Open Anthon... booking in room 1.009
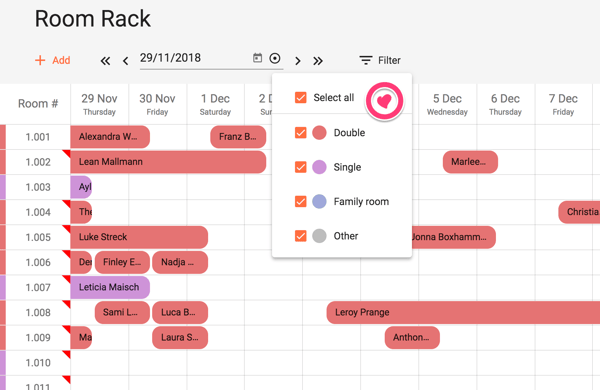The image size is (600, 390). pyautogui.click(x=412, y=338)
